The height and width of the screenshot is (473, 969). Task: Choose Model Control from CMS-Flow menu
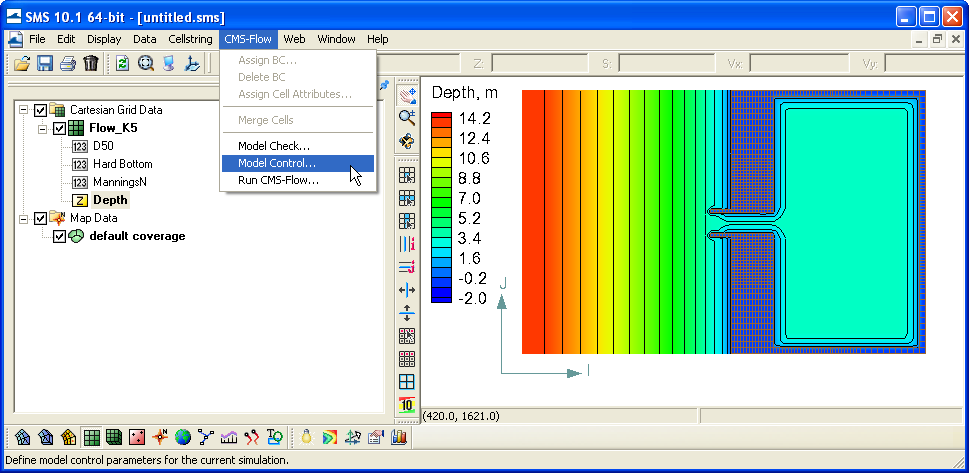[x=298, y=163]
